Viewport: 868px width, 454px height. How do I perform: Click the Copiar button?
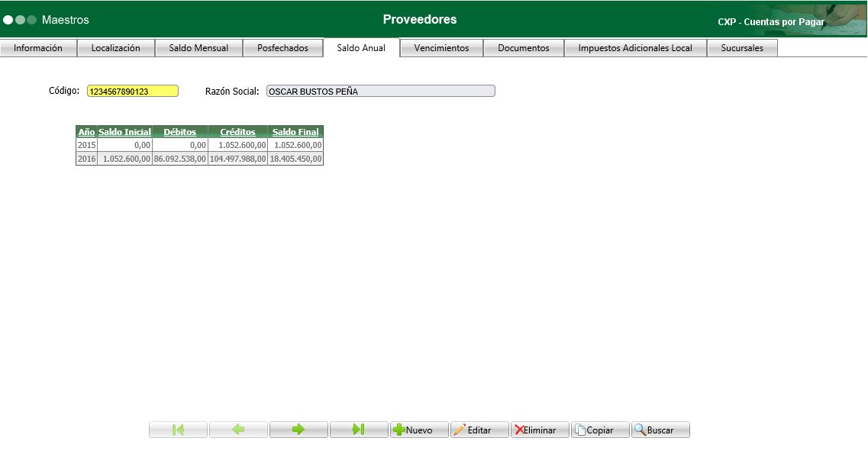[x=600, y=430]
